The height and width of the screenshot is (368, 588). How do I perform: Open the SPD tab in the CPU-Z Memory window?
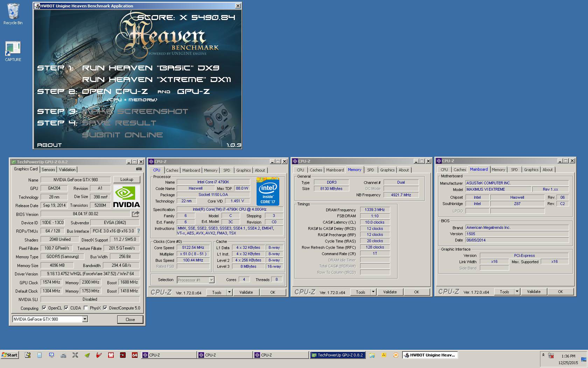[371, 170]
